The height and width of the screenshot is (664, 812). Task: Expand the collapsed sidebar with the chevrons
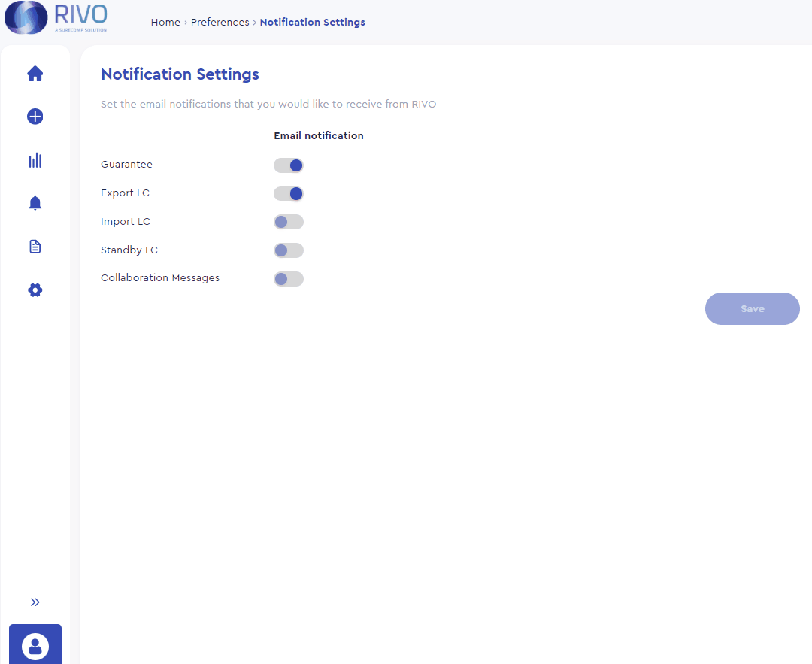tap(35, 602)
